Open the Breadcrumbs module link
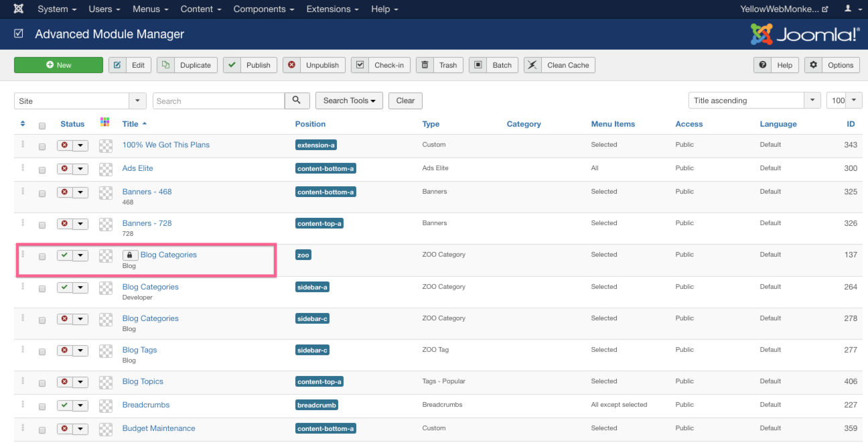 click(x=146, y=405)
